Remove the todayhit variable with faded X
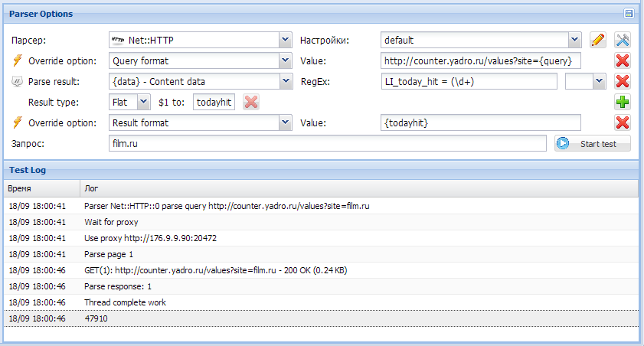This screenshot has height=346, width=644. [251, 102]
